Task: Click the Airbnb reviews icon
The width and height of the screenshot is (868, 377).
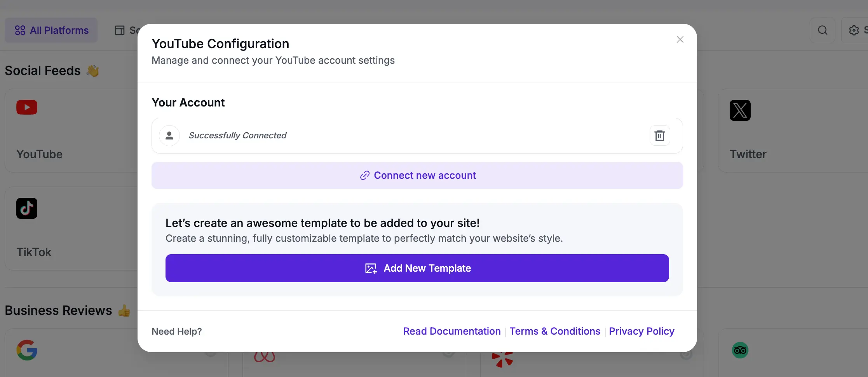Action: (x=265, y=356)
